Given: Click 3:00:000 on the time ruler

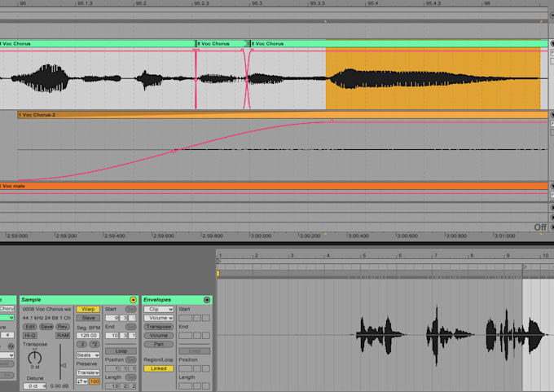Looking at the screenshot, I should pos(261,236).
